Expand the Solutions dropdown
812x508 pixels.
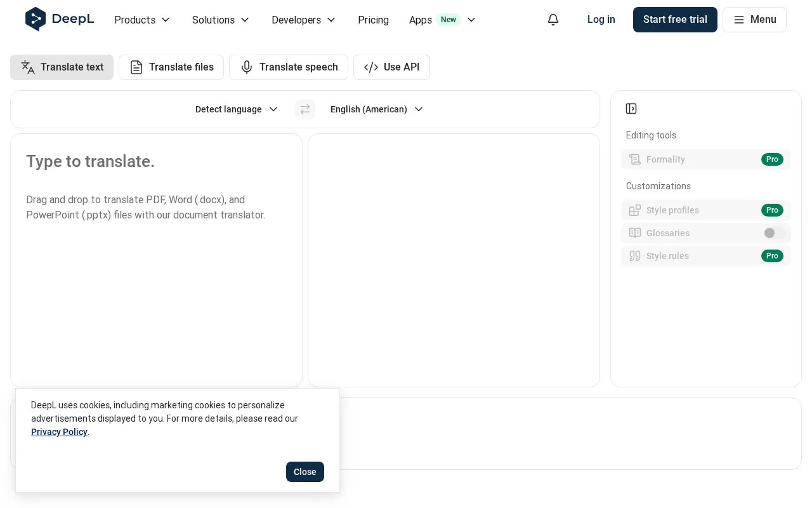tap(221, 20)
